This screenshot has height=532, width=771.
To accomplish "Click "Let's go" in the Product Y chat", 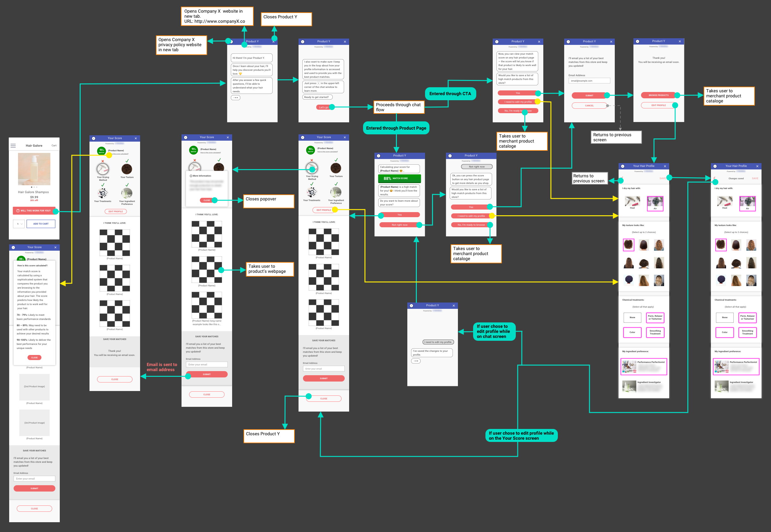I will click(x=324, y=107).
